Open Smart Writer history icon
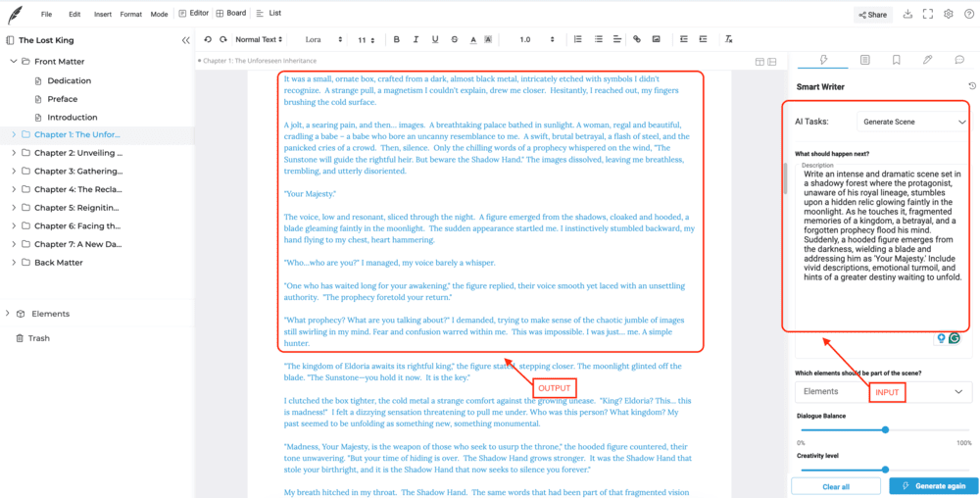This screenshot has height=498, width=980. (972, 86)
